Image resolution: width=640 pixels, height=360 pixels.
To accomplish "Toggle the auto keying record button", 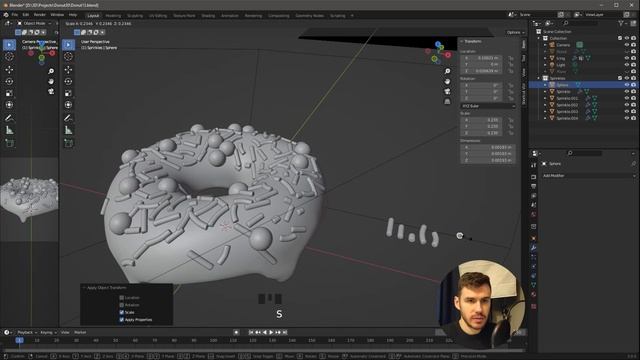I will click(236, 332).
